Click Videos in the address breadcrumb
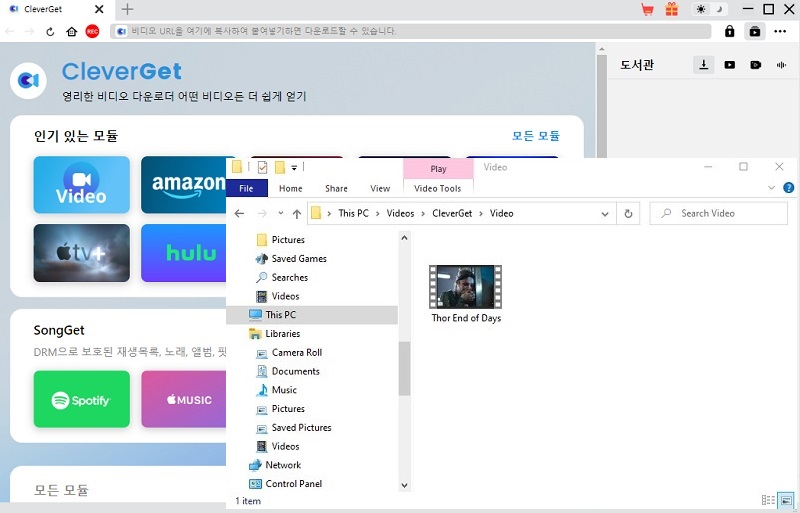Viewport: 800px width, 513px height. point(401,213)
